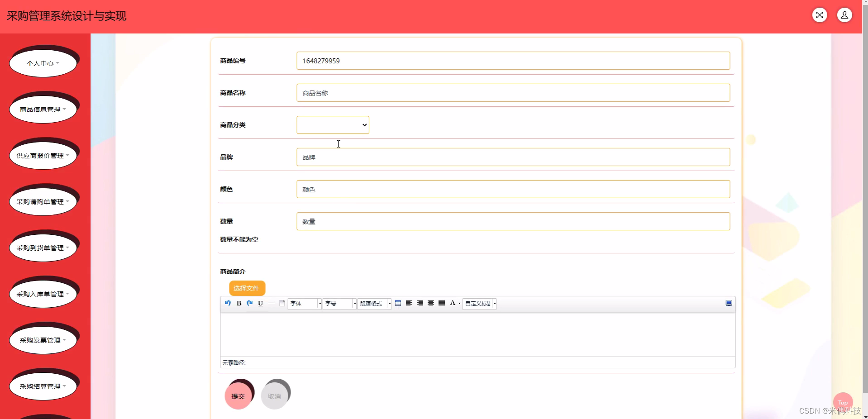Screen dimensions: 868x419
Task: Open the 段落格式 paragraph format dropdown
Action: pos(374,304)
